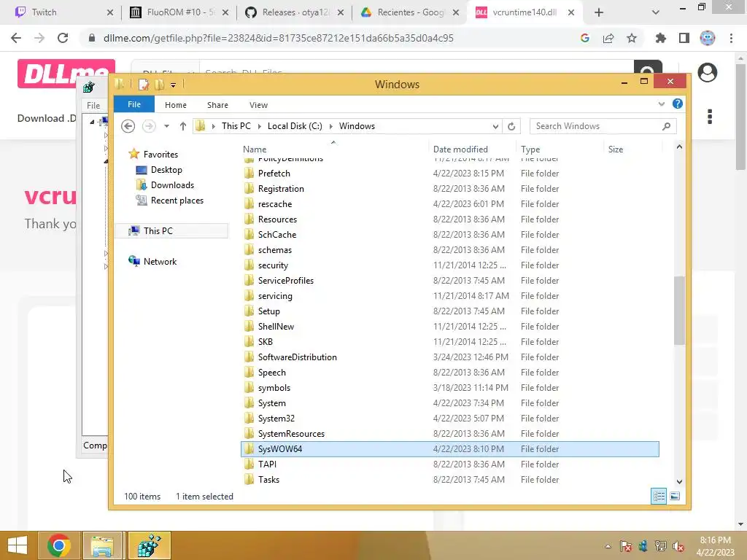
Task: Expand breadcrumb arrow after Local Disk (C:)
Action: [330, 126]
